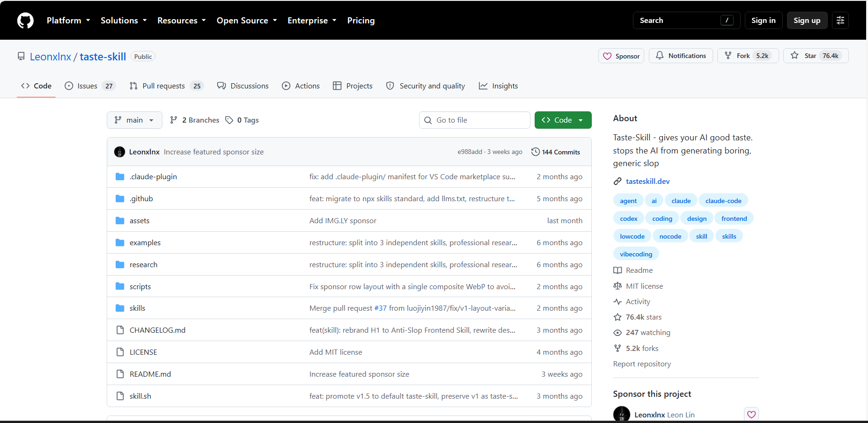This screenshot has width=868, height=423.
Task: Click the scales icon beside MIT license
Action: (618, 286)
